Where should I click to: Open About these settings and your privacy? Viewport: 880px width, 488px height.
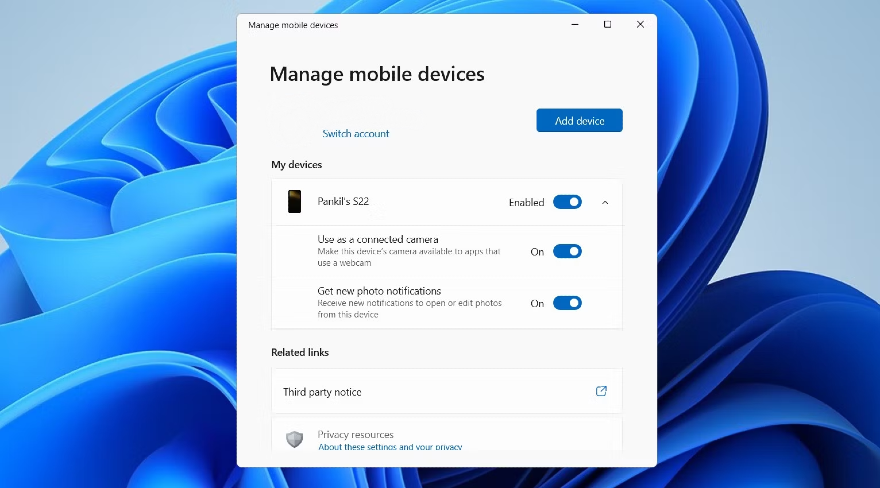click(x=390, y=447)
